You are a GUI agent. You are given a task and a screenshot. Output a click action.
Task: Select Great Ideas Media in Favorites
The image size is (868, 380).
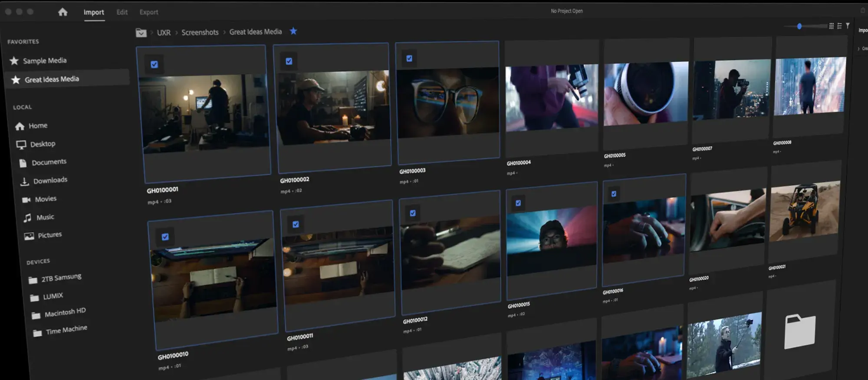point(67,79)
